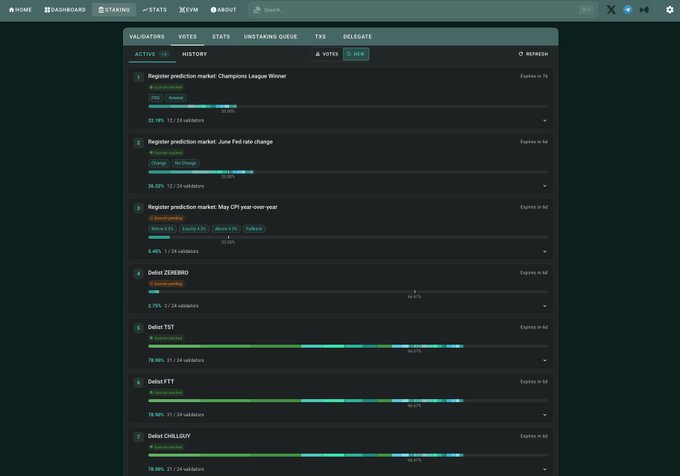The height and width of the screenshot is (476, 680).
Task: Click Champions League Winner vote progress bar
Action: pos(348,106)
